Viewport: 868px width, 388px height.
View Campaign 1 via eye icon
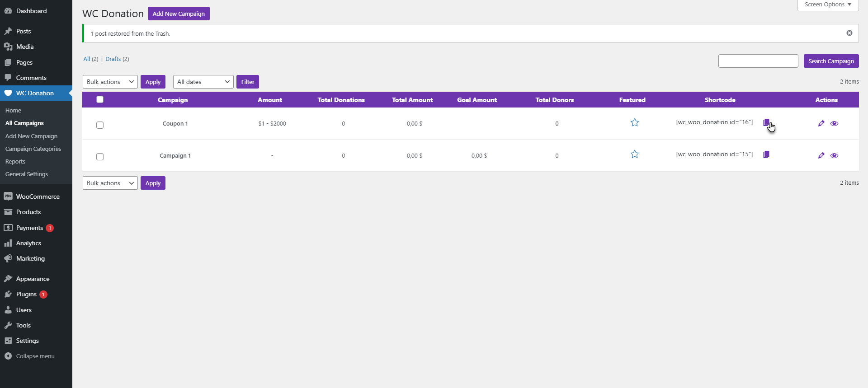coord(834,155)
